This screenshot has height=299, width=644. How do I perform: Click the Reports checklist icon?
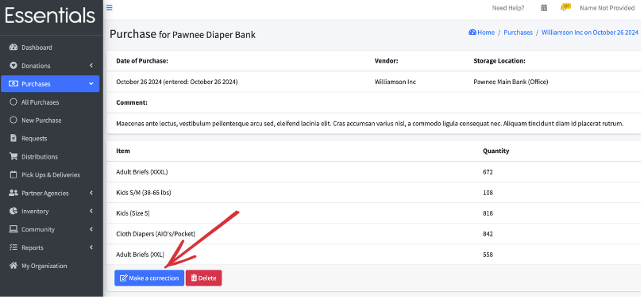[x=13, y=247]
